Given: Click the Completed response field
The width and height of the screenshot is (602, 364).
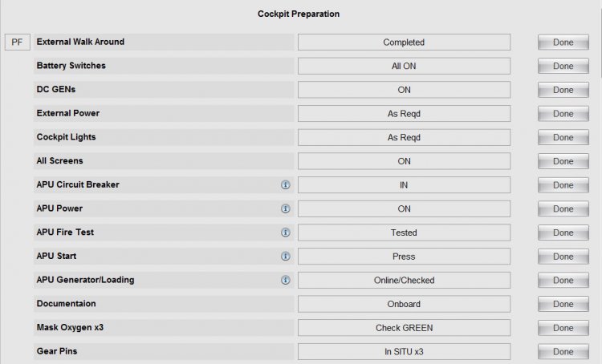Looking at the screenshot, I should point(404,42).
